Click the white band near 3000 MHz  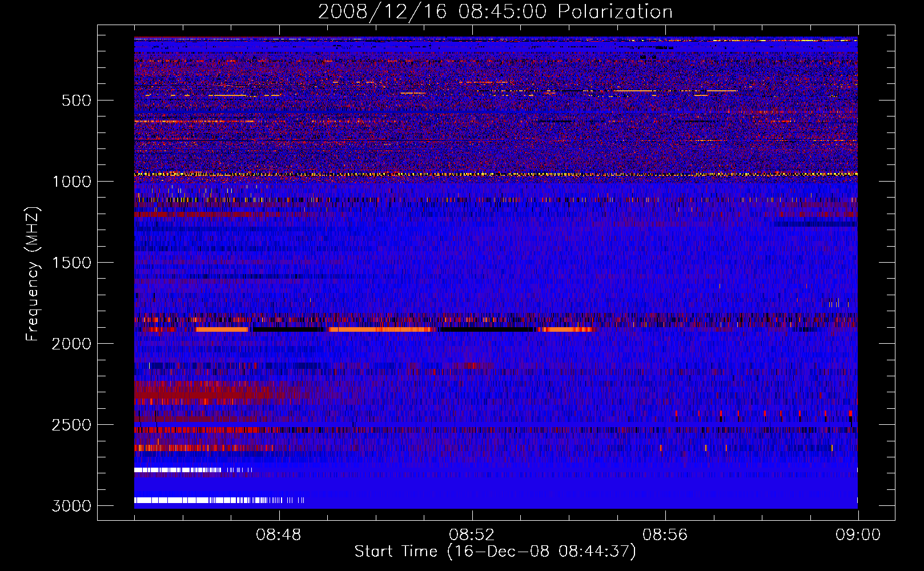pos(219,500)
